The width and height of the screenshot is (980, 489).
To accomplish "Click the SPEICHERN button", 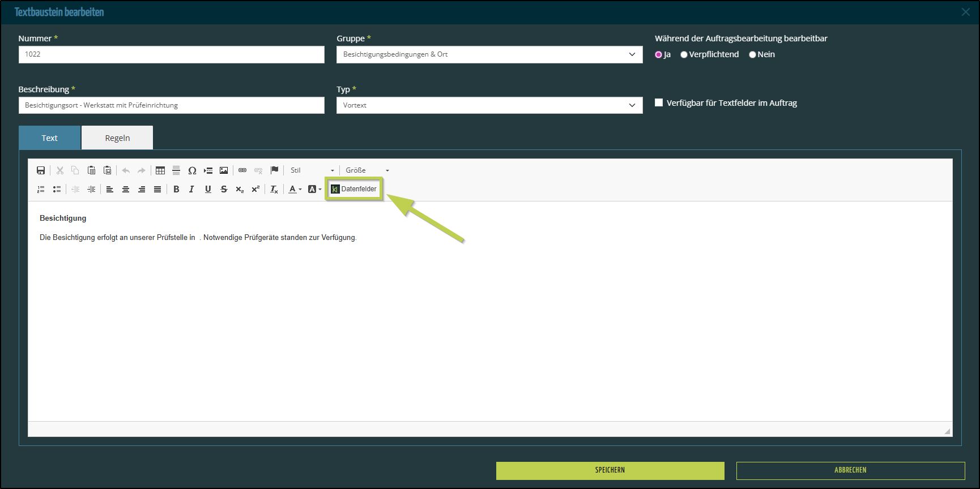I will pos(610,470).
